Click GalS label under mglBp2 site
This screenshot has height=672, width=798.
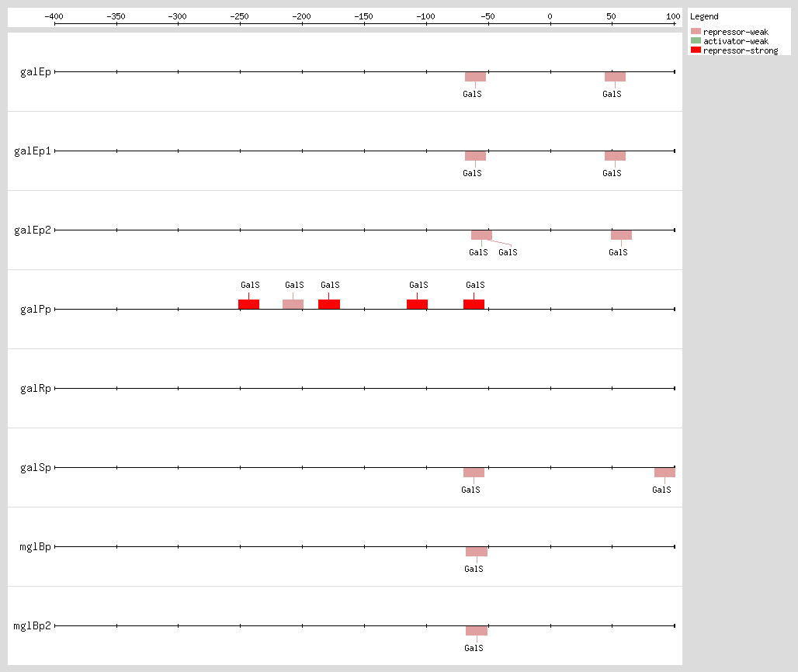pyautogui.click(x=474, y=648)
